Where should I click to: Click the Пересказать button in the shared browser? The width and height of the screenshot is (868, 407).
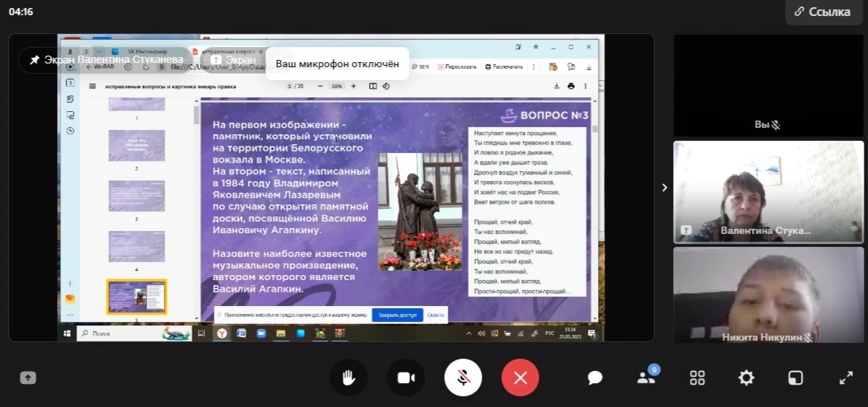click(x=456, y=66)
